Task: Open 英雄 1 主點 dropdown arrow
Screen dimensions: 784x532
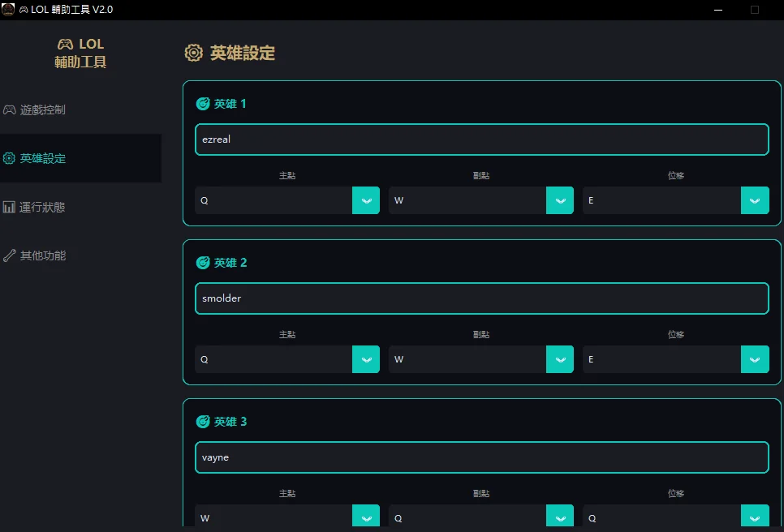Action: tap(366, 200)
